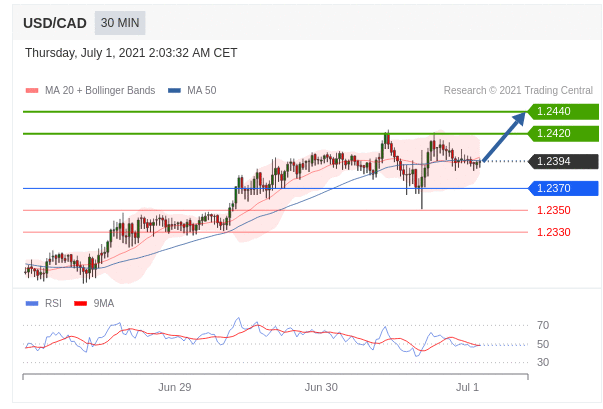Click the green 1.2440 resistance price tag
This screenshot has height=409, width=603.
point(562,112)
